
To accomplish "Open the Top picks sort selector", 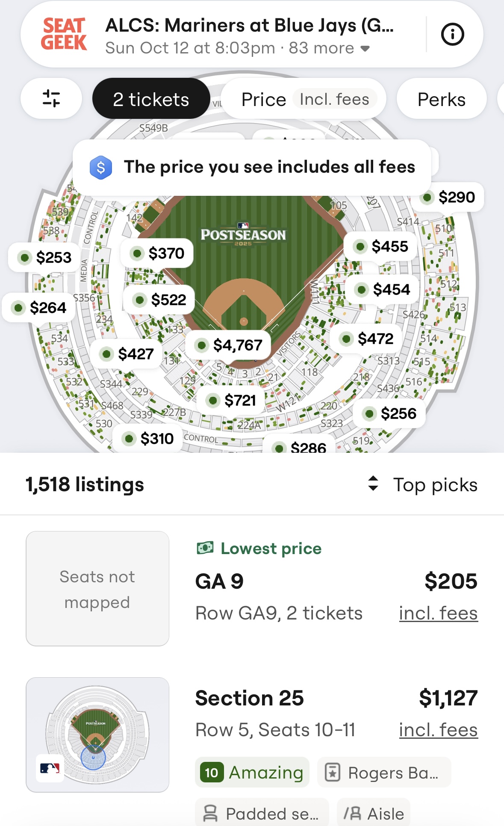I will pyautogui.click(x=423, y=484).
